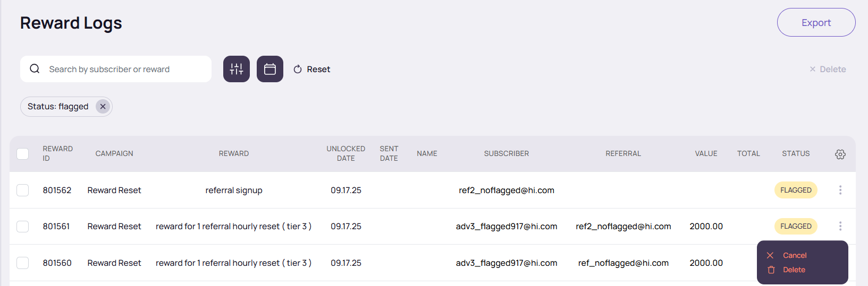
Task: Tick the checkbox for reward 801560
Action: click(x=23, y=263)
